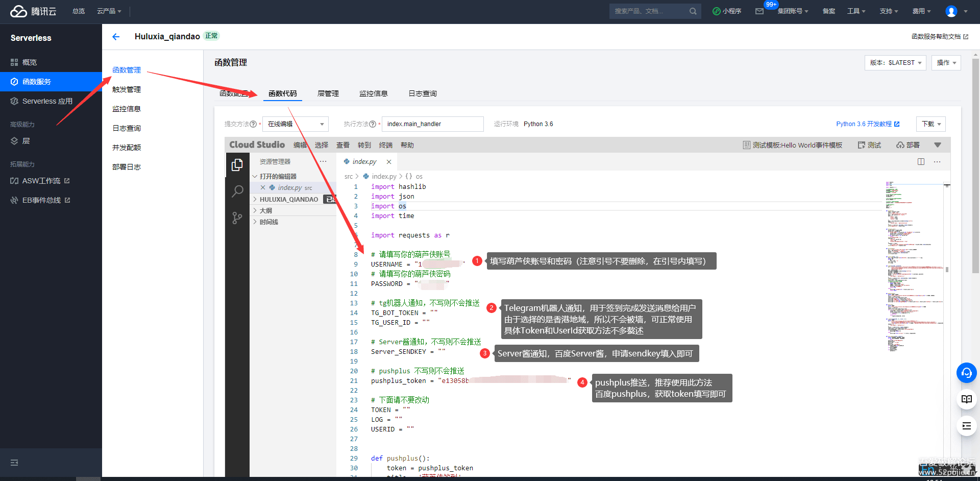Click the list menu floating button
The image size is (980, 481).
click(x=967, y=426)
